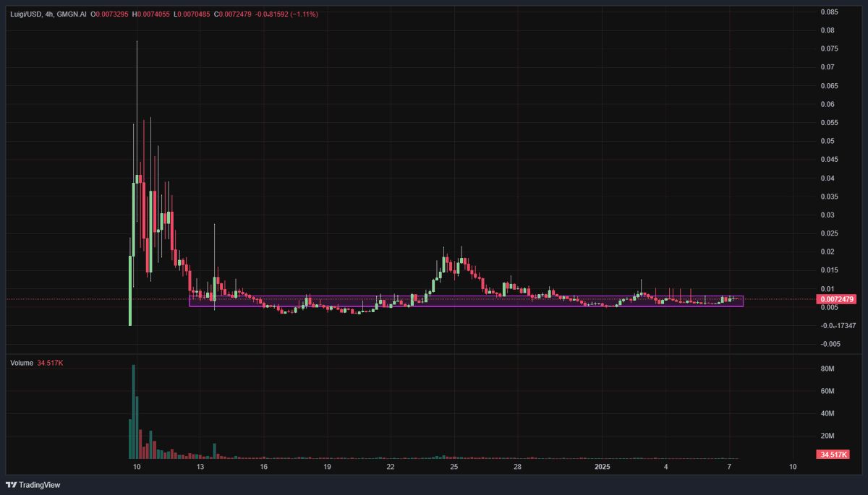Click the red 34.517K tag on the volume axis
This screenshot has height=495, width=868.
(x=832, y=454)
